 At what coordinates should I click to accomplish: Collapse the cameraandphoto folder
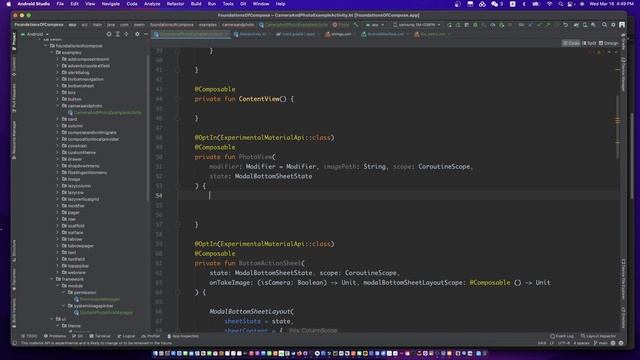point(58,106)
